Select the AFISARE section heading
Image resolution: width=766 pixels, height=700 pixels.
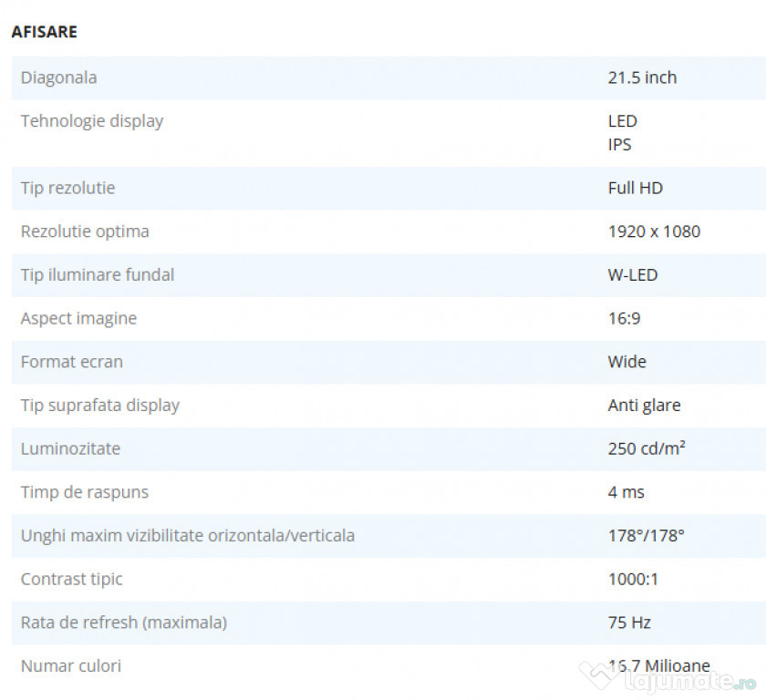(44, 32)
